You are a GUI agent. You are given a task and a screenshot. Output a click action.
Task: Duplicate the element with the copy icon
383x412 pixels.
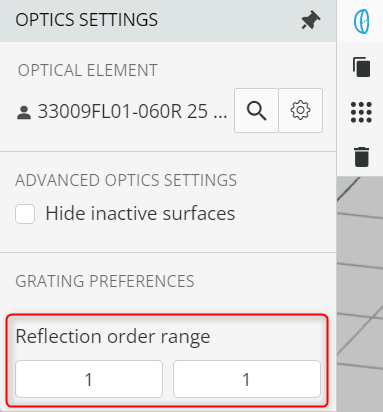coord(361,67)
